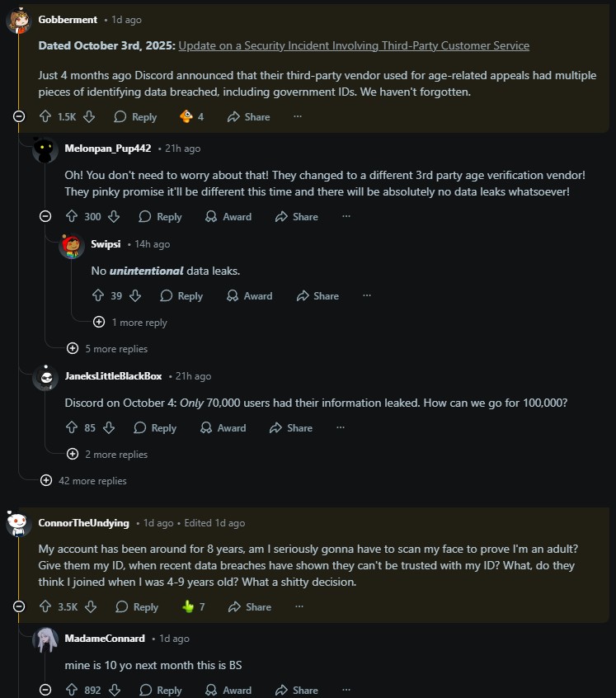This screenshot has width=616, height=698.
Task: Open the Security Incident update link
Action: tap(354, 45)
